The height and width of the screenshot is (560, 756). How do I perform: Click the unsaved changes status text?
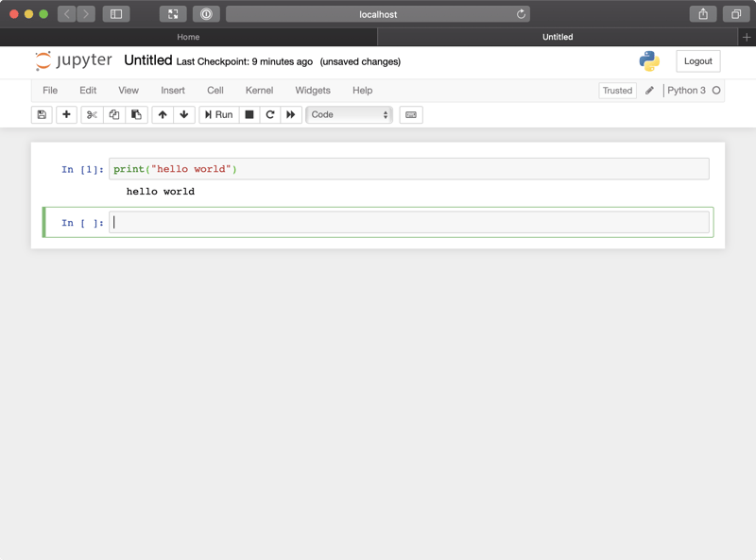360,61
